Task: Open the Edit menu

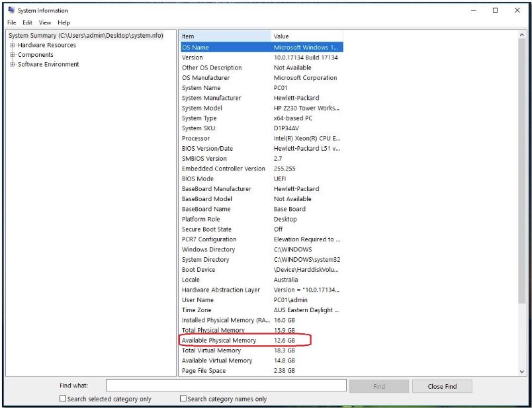Action: click(28, 22)
